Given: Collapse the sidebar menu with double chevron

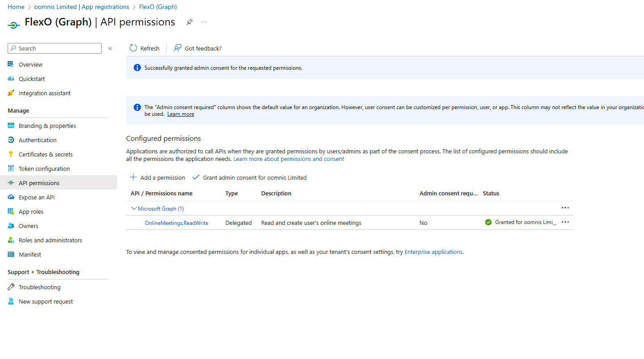Looking at the screenshot, I should click(x=110, y=48).
